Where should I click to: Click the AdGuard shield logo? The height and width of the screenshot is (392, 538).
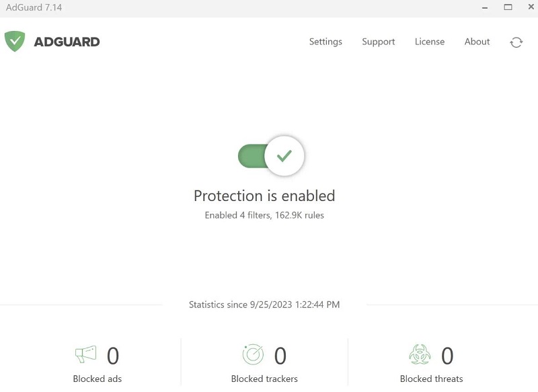15,41
